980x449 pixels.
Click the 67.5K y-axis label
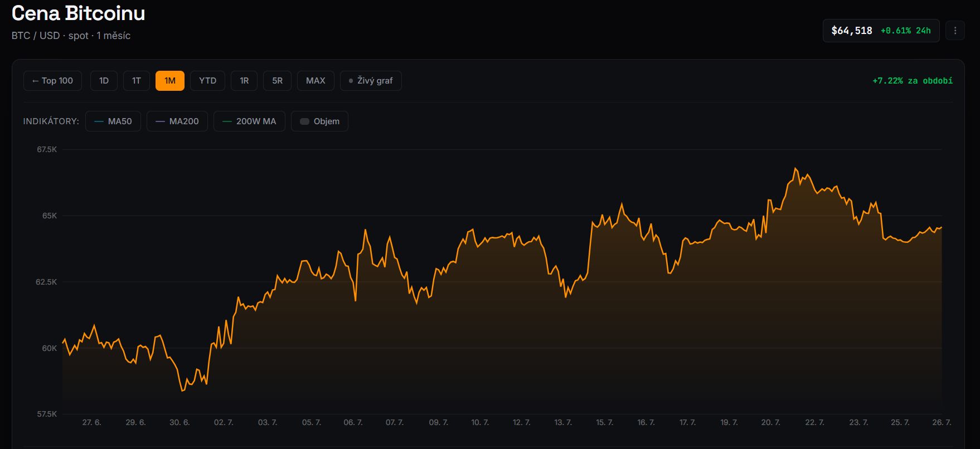[47, 149]
